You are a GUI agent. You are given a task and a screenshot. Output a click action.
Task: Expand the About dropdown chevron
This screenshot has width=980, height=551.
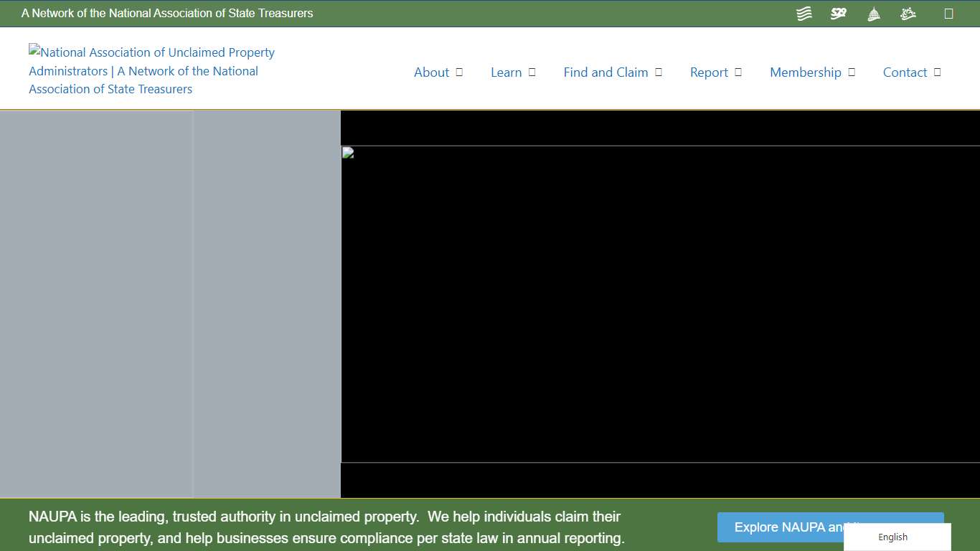pos(460,72)
